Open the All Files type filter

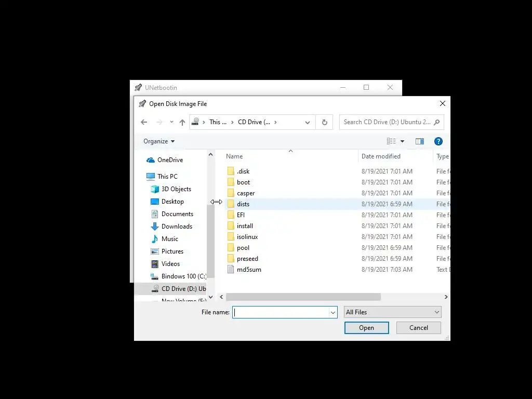click(x=393, y=312)
